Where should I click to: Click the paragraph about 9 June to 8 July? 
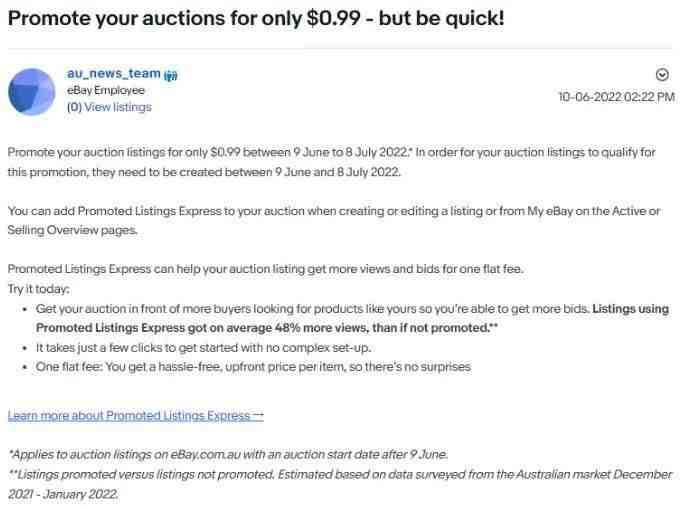(331, 162)
